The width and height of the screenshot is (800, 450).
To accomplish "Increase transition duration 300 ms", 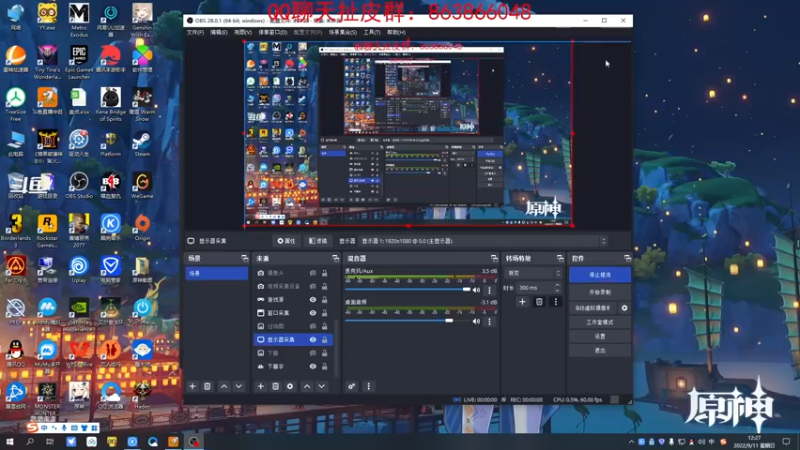I will point(557,285).
